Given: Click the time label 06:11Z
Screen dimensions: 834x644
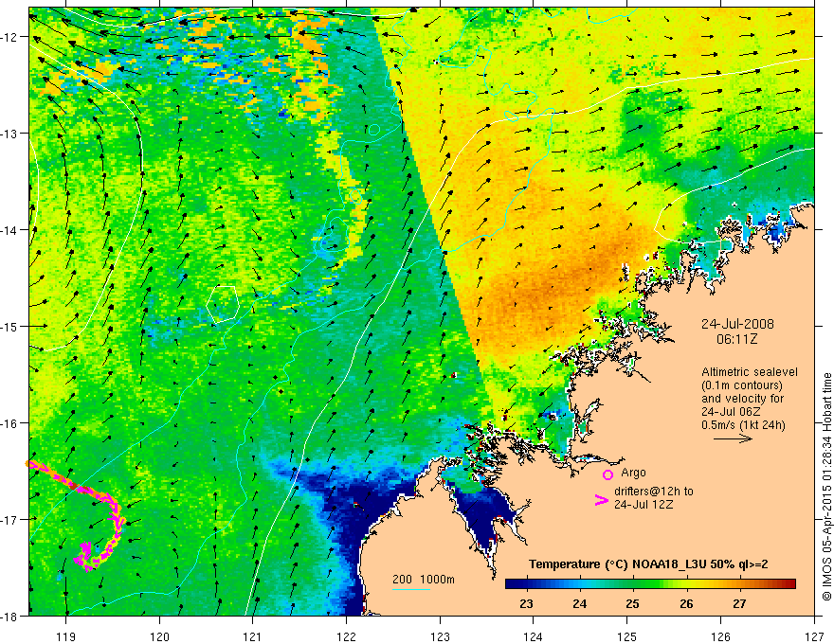Looking at the screenshot, I should tap(736, 339).
